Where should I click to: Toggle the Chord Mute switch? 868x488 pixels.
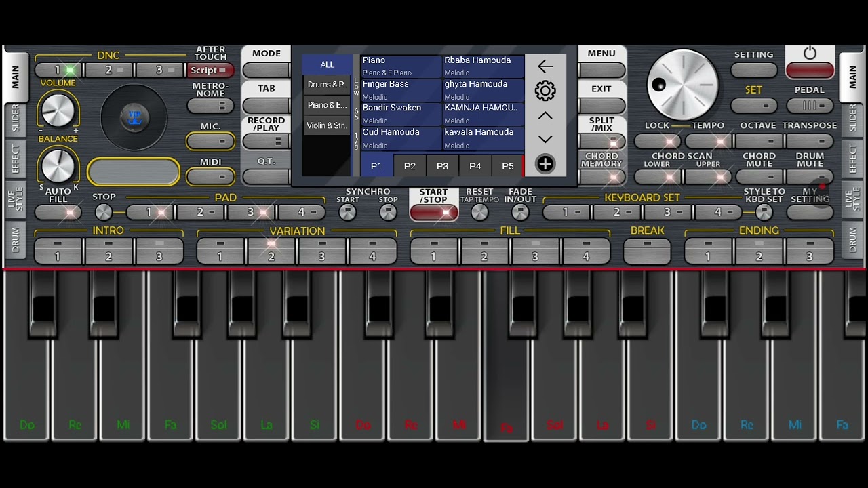[x=759, y=177]
